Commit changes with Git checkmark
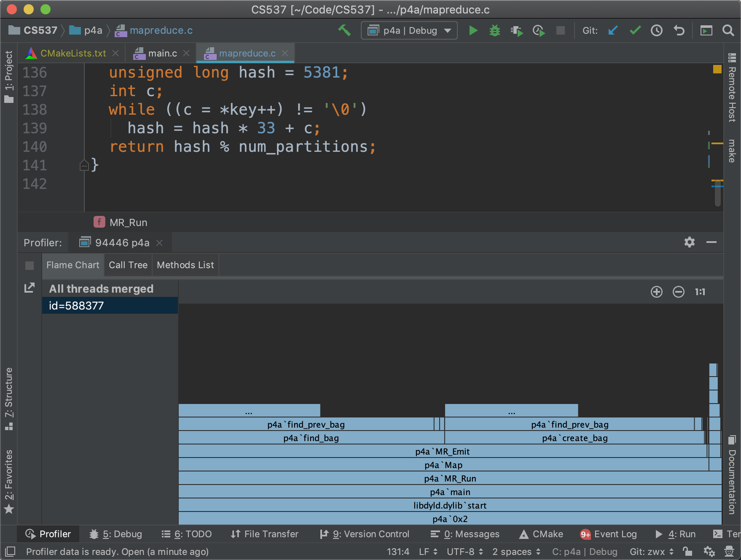741x560 pixels. click(635, 30)
